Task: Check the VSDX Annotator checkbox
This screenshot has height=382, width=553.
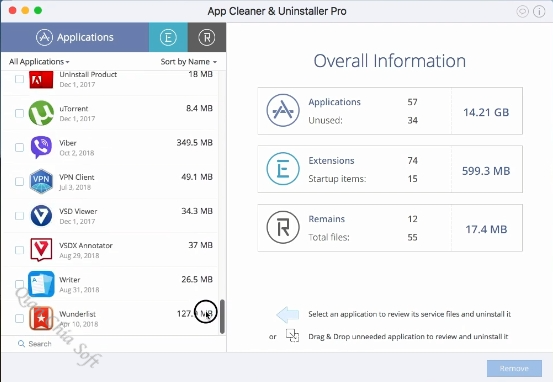Action: coord(19,250)
